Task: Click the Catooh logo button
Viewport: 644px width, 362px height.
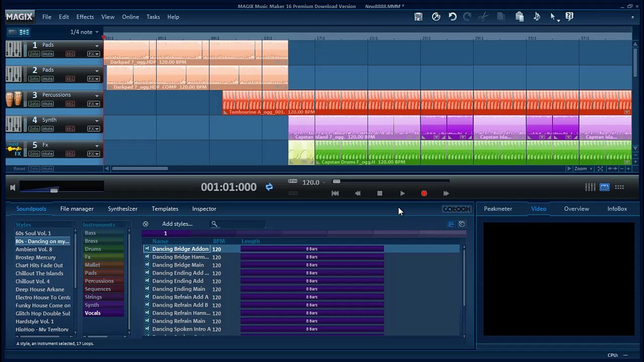Action: [456, 209]
